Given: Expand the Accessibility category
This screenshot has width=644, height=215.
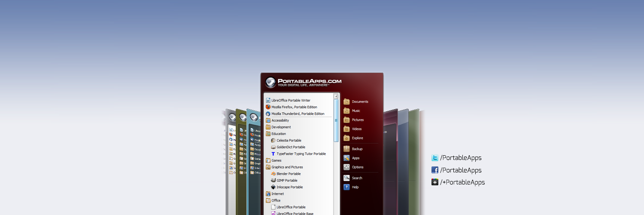Looking at the screenshot, I should coord(277,120).
